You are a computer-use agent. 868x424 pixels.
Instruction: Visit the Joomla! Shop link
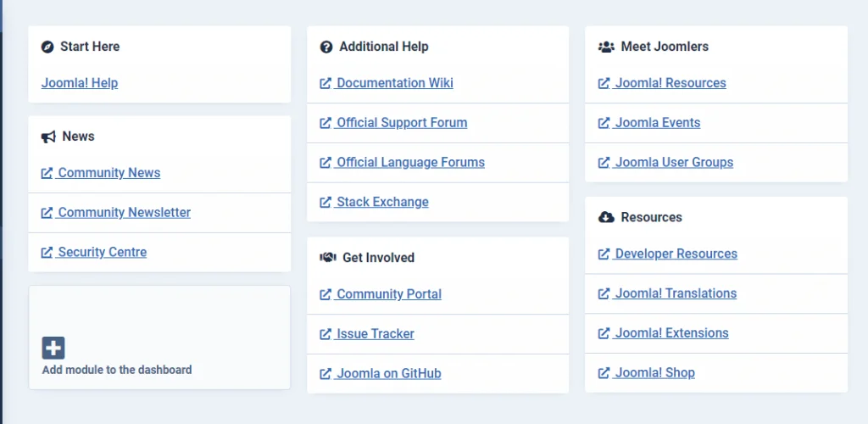click(647, 373)
